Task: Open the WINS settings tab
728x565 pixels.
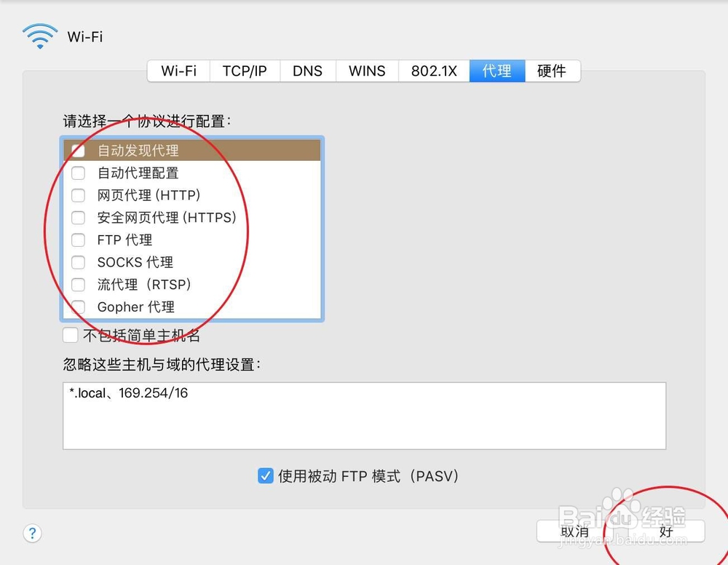Action: 366,71
